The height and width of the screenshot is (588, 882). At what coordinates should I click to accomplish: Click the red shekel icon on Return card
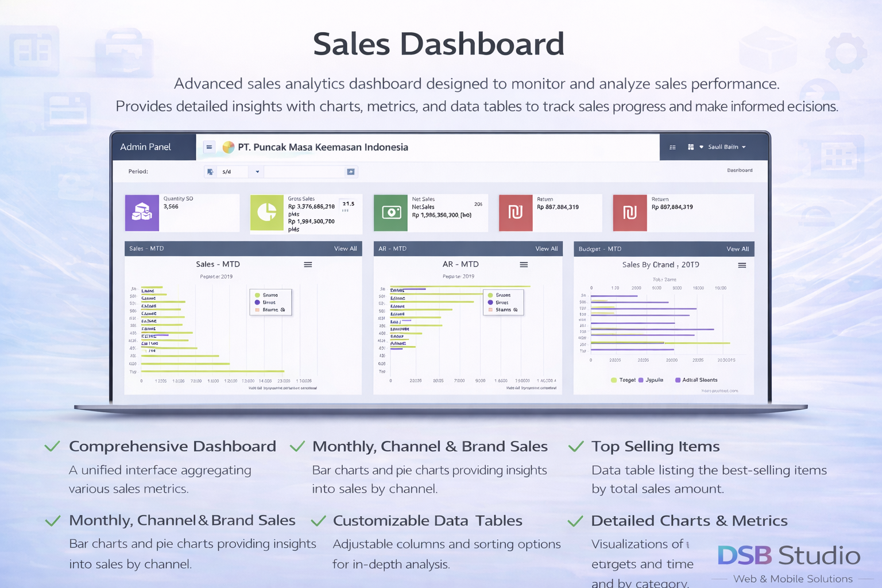[x=515, y=212]
